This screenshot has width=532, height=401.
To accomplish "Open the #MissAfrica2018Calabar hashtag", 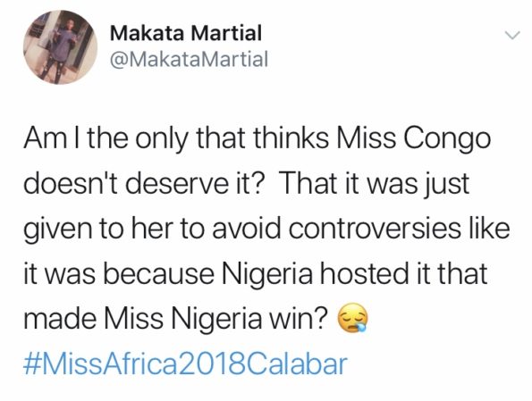I will click(186, 364).
